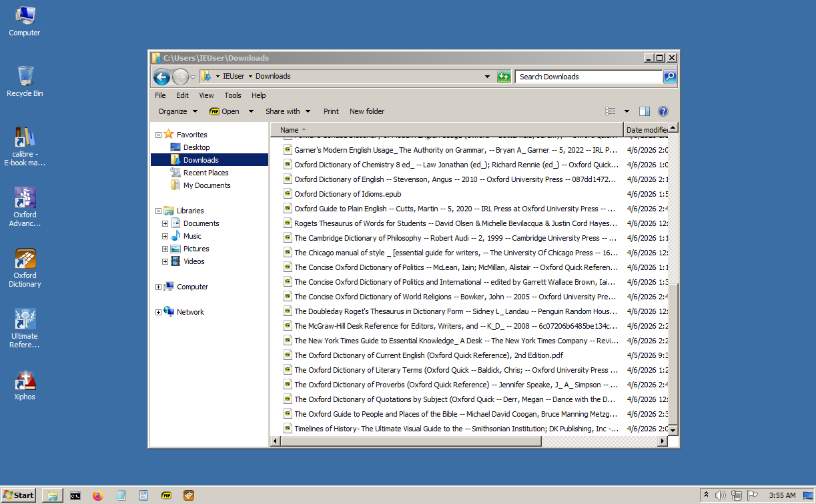Click the New folder button

(367, 111)
